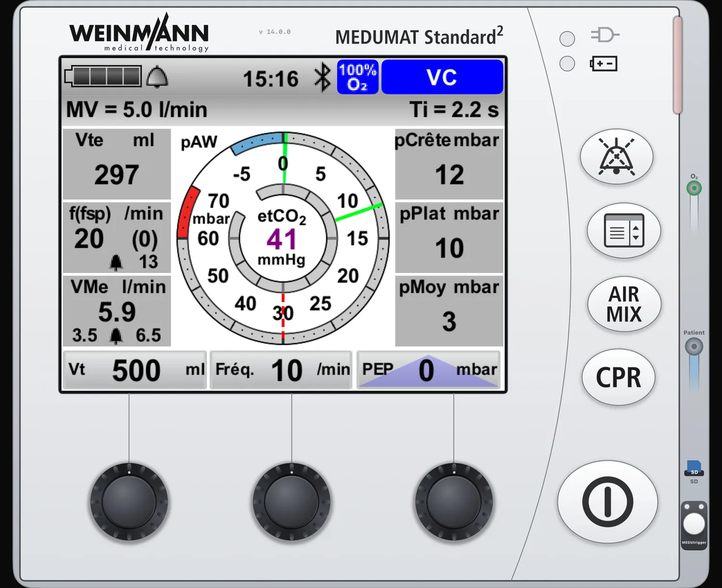Select the VC ventilation mode field
Image resolution: width=722 pixels, height=588 pixels.
click(442, 77)
